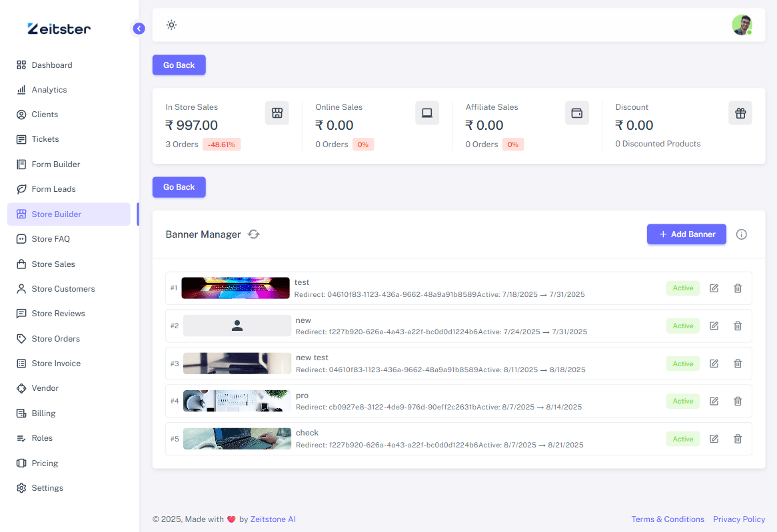Edit the 'check' banner

pos(714,439)
